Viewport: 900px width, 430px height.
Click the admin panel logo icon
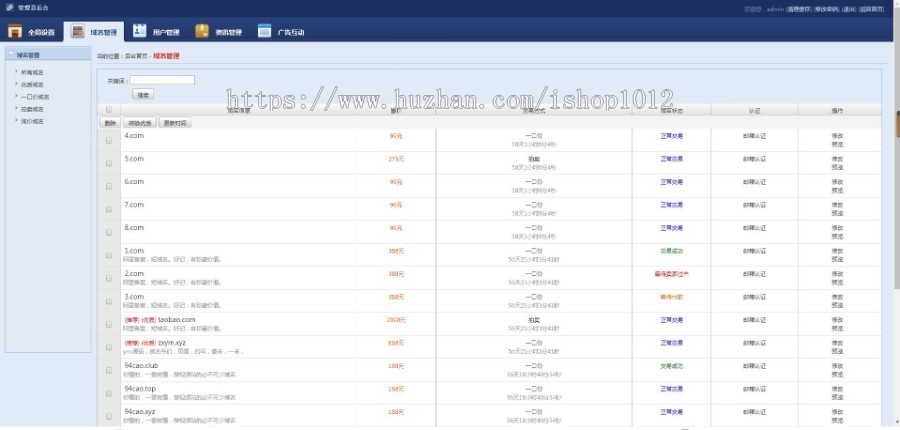(10, 7)
